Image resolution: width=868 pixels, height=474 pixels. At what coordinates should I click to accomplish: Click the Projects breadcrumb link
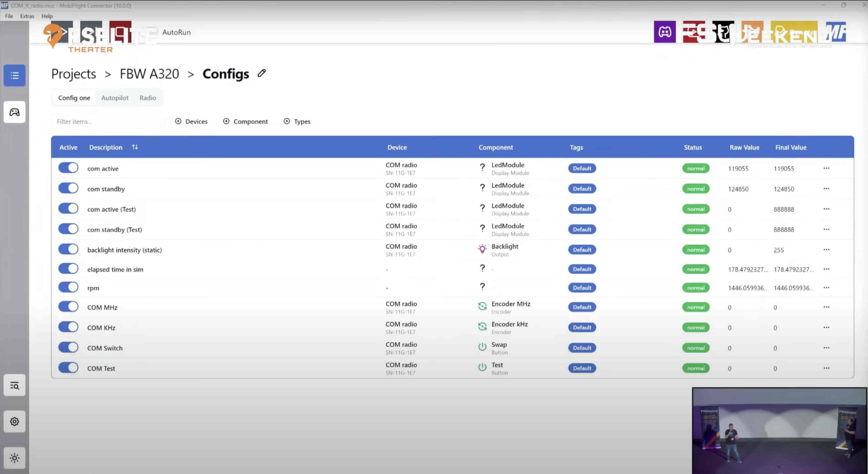pyautogui.click(x=73, y=74)
